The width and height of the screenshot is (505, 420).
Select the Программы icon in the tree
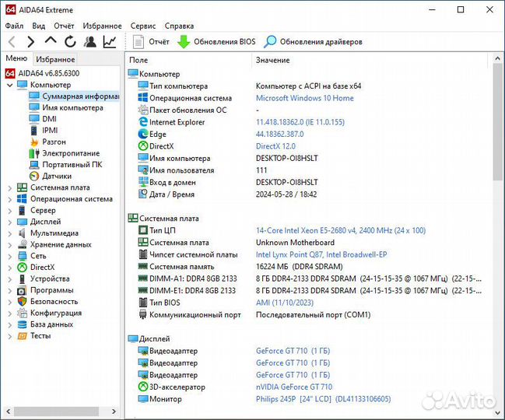tap(22, 290)
